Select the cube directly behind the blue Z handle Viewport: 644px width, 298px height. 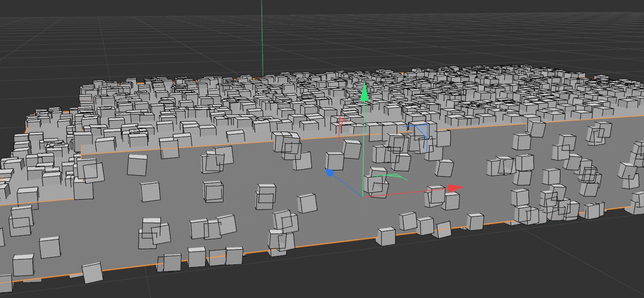click(x=336, y=161)
